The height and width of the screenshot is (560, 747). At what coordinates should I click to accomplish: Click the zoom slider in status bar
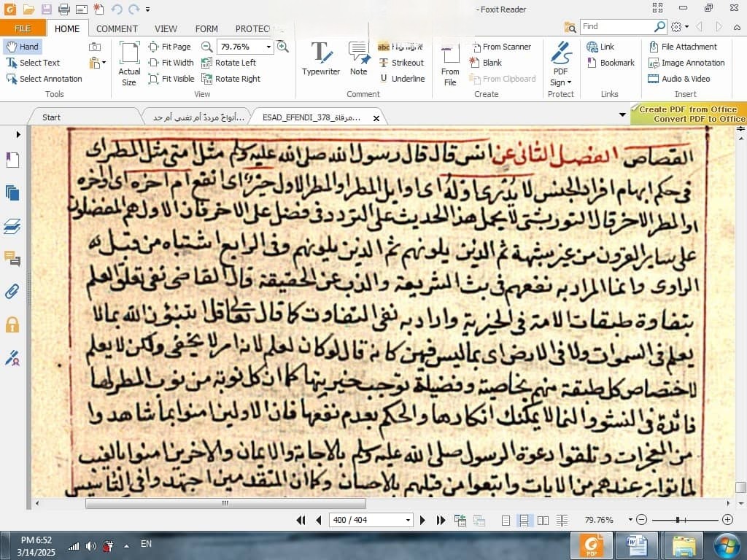678,520
